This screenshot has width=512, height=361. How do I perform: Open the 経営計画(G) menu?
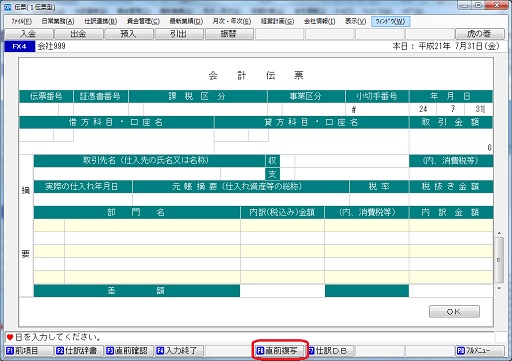pos(277,21)
